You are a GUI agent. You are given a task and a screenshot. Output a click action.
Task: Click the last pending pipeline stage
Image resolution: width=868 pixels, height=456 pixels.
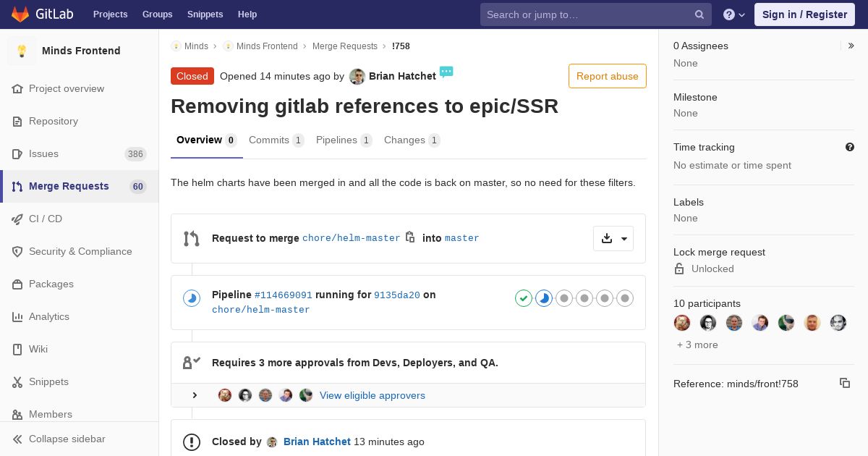625,298
